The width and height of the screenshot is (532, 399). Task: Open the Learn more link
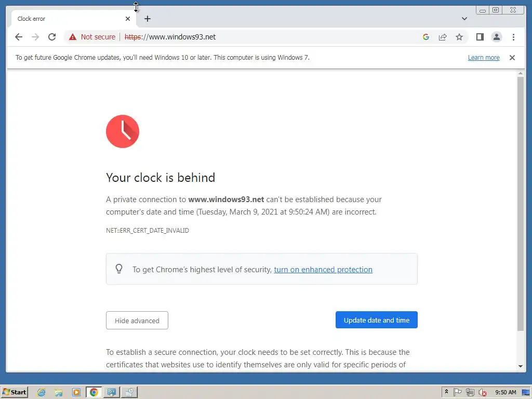click(484, 58)
